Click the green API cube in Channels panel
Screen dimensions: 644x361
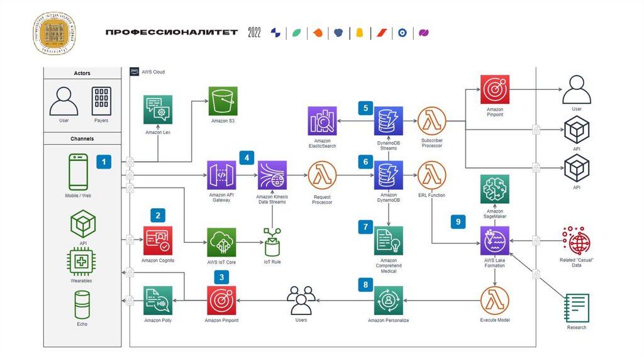tap(83, 224)
